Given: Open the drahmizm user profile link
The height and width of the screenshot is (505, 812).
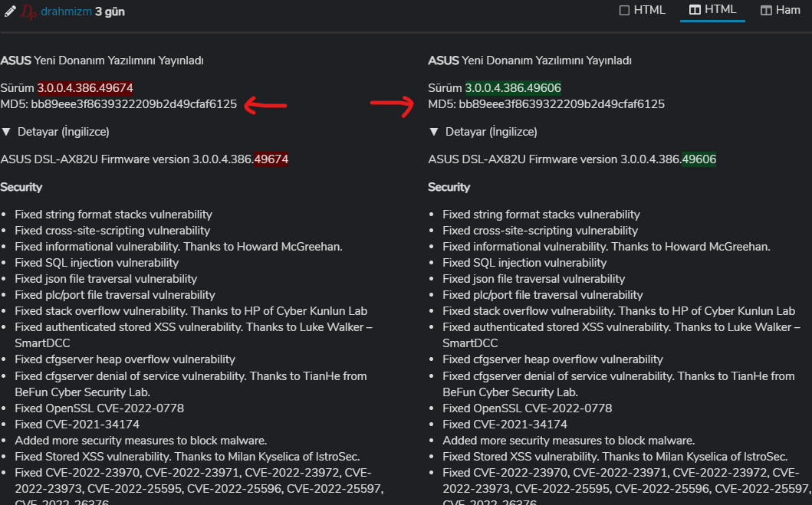Looking at the screenshot, I should [66, 11].
